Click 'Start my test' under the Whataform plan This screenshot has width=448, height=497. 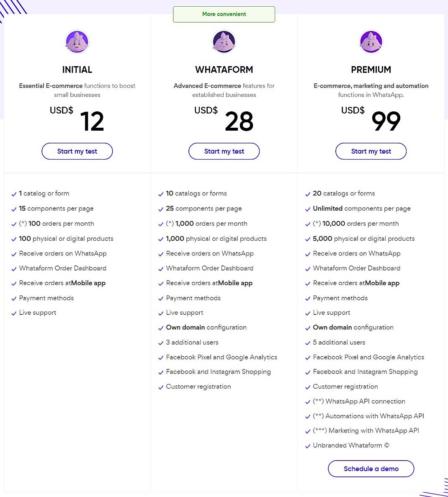pyautogui.click(x=224, y=151)
